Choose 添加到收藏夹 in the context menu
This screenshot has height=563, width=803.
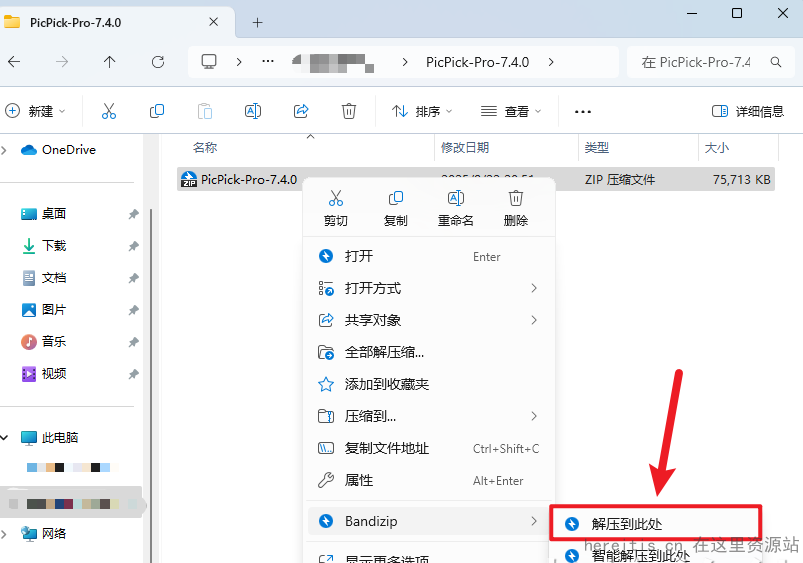(429, 384)
